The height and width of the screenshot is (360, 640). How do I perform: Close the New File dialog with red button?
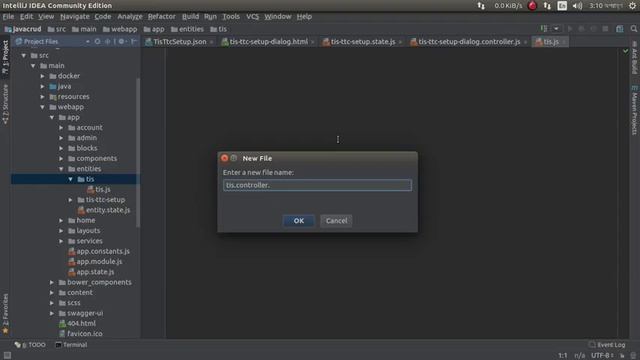pyautogui.click(x=224, y=158)
